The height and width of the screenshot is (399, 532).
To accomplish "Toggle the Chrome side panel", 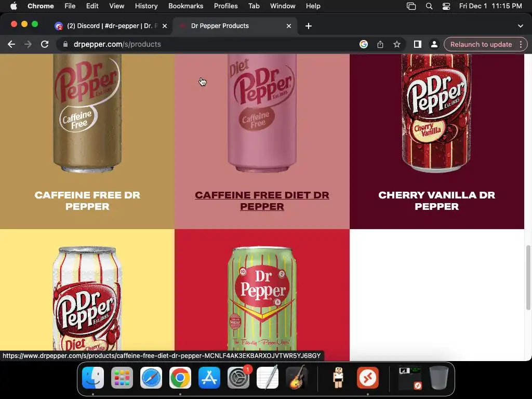I will [417, 44].
